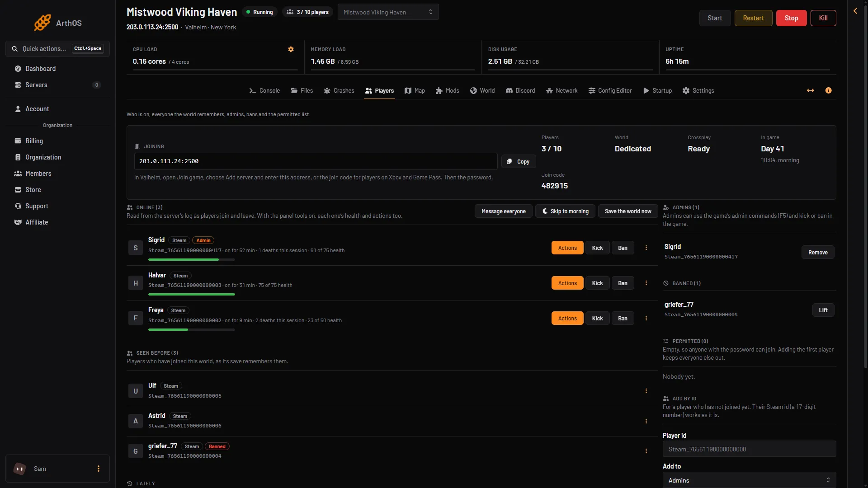Click the Player id input field

(749, 449)
